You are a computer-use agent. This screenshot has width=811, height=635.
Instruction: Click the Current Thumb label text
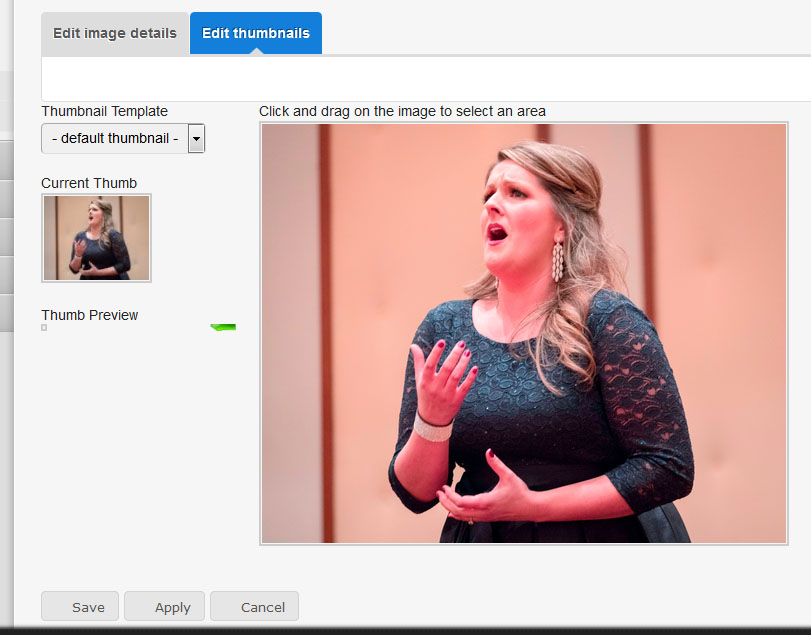(89, 183)
